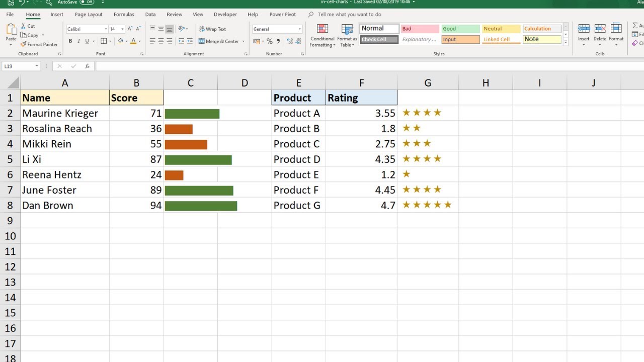Click the Increase Indent icon
This screenshot has height=362, width=644.
(191, 41)
